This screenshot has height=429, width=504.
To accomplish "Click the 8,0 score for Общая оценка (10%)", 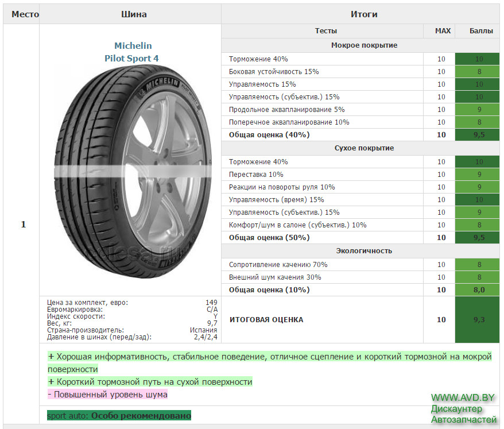I will [477, 290].
